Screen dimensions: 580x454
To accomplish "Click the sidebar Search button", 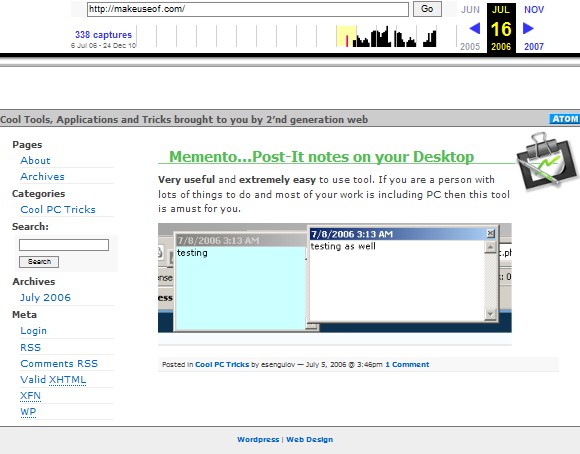I will pyautogui.click(x=39, y=262).
